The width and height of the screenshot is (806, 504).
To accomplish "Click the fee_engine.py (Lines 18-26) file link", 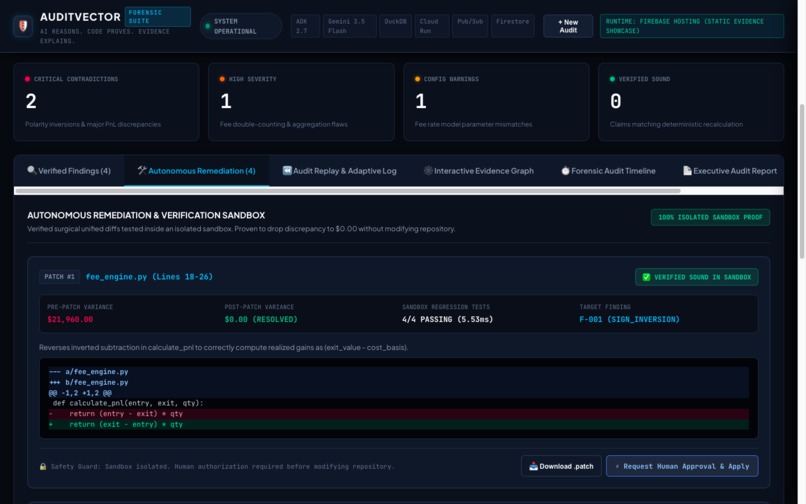I will point(149,277).
